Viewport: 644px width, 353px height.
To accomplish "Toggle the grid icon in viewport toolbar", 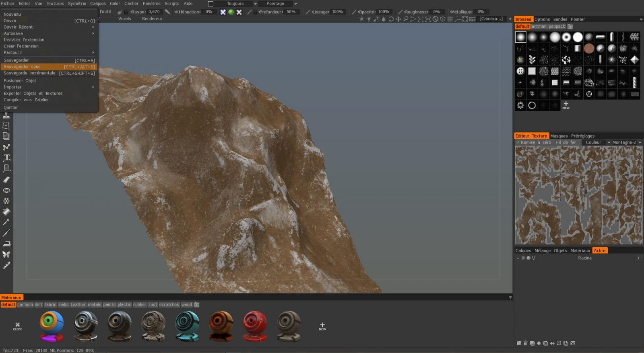I will (450, 19).
